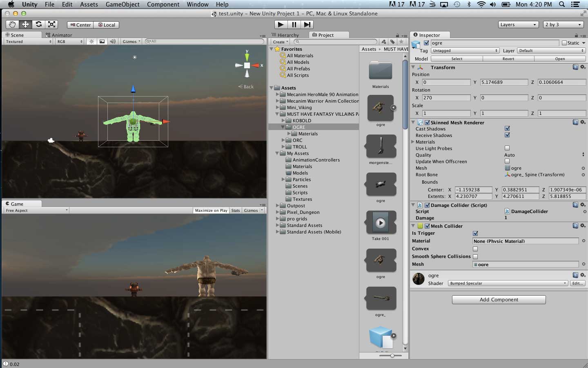Toggle Cast Shadows checkbox
The width and height of the screenshot is (588, 368).
click(507, 128)
